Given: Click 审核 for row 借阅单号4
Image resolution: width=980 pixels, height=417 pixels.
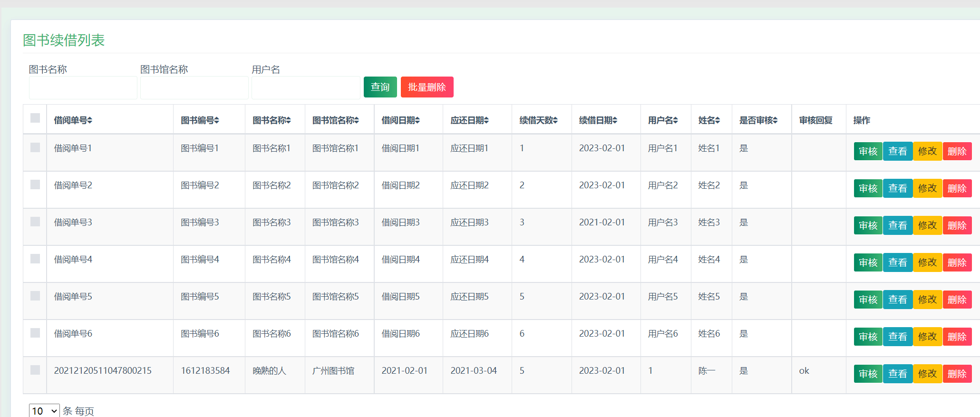Looking at the screenshot, I should pyautogui.click(x=868, y=262).
